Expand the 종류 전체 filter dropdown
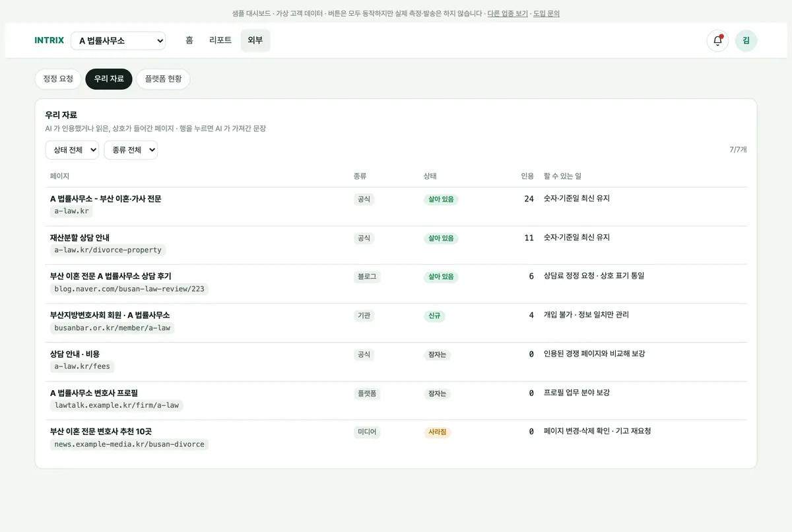Viewport: 792px width, 532px height. click(131, 150)
